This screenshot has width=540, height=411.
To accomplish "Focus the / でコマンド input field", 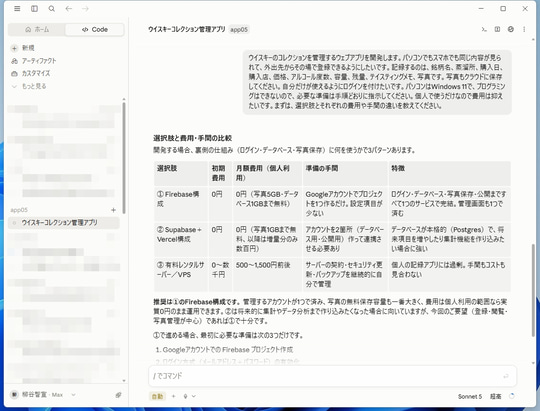I will [x=332, y=376].
